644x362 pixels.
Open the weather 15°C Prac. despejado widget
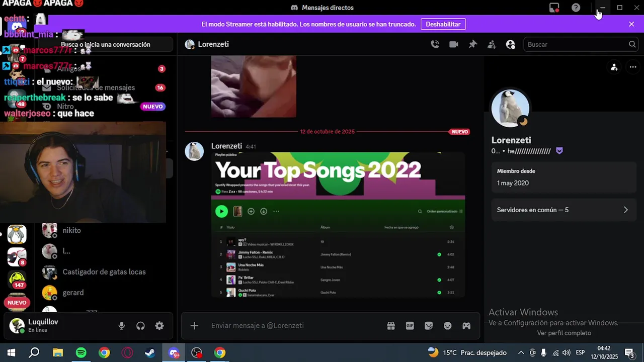467,352
